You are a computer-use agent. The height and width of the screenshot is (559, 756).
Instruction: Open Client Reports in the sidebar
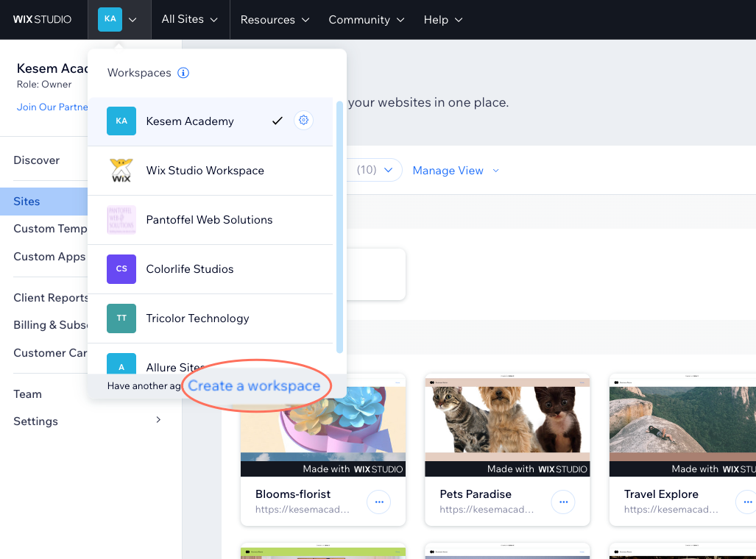point(50,298)
